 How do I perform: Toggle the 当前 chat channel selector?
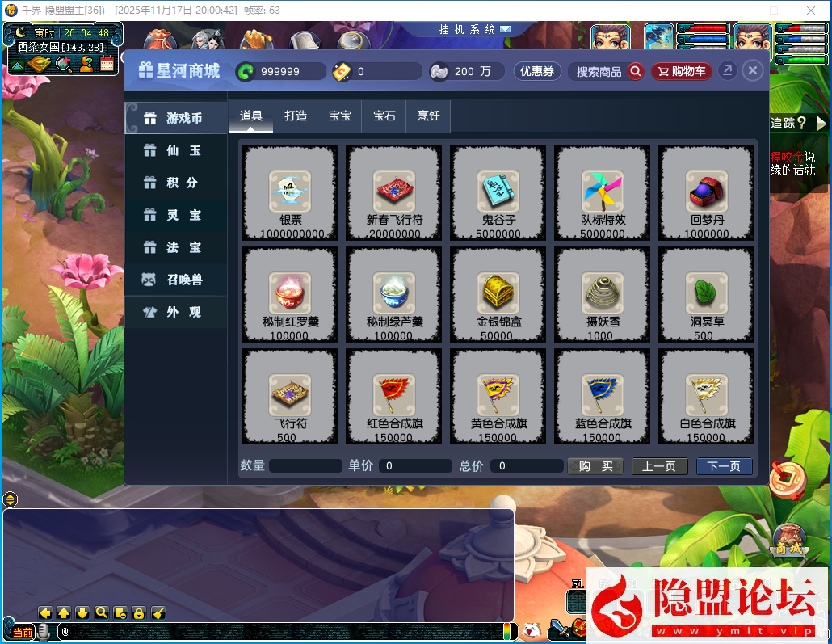tap(22, 632)
